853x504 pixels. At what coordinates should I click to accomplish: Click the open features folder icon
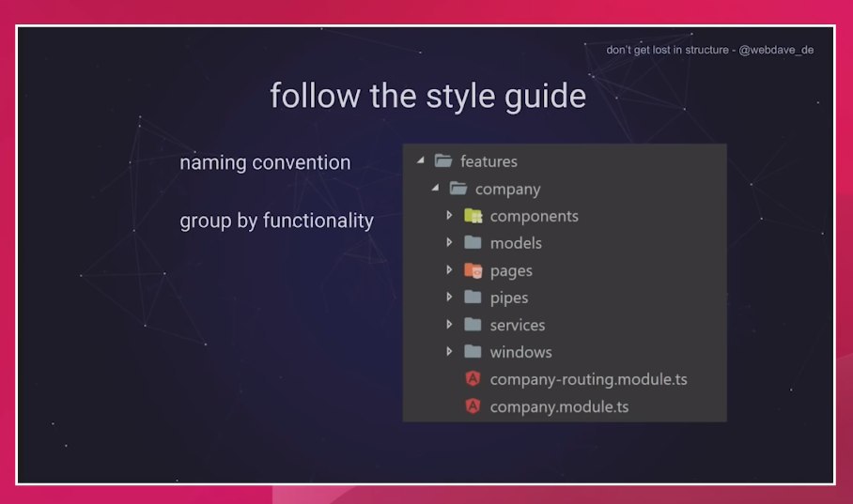[x=443, y=160]
